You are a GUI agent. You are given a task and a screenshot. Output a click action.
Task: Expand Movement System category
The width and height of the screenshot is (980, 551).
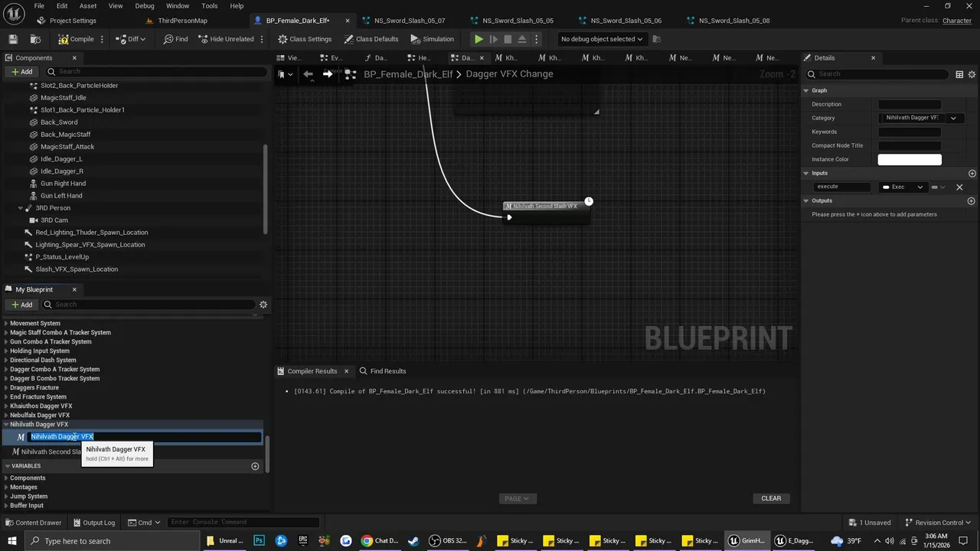coord(6,324)
